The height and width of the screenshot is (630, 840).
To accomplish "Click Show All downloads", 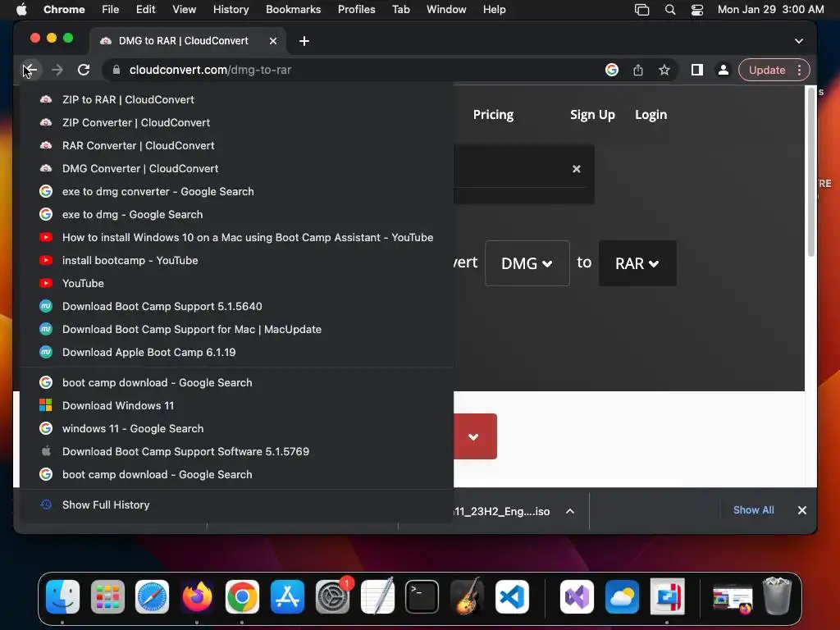I will tap(753, 510).
